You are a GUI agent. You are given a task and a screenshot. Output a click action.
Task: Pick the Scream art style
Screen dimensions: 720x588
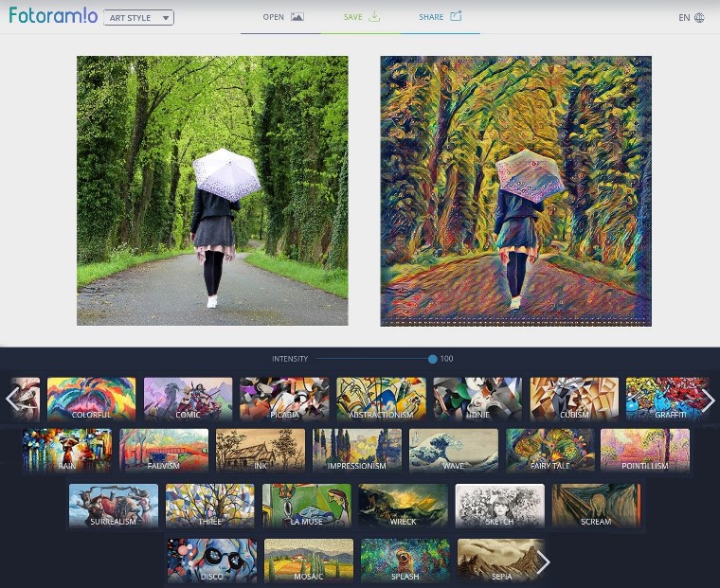click(596, 506)
